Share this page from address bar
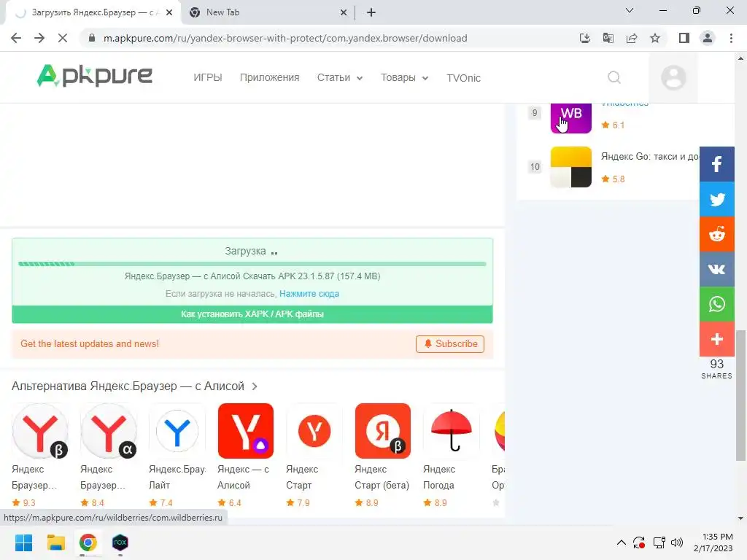Screen dimensions: 747x560 pos(632,38)
